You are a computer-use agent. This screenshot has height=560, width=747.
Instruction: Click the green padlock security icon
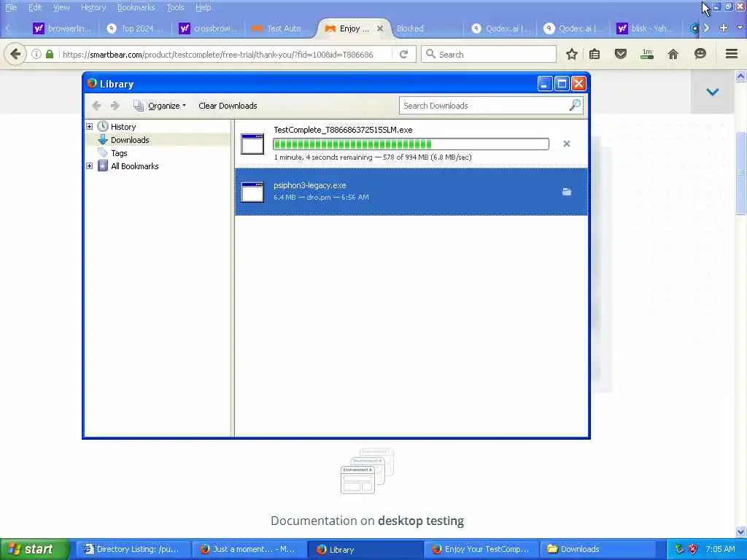coord(50,54)
